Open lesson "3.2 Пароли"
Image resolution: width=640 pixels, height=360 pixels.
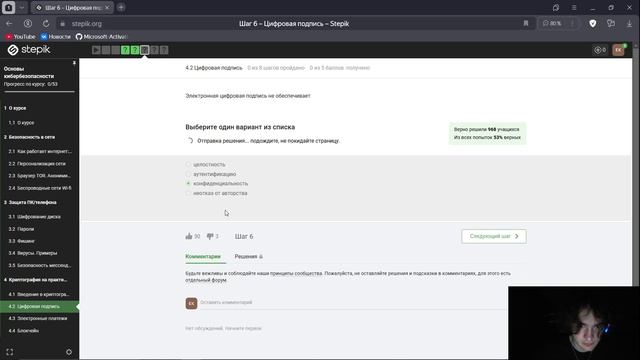pos(21,229)
